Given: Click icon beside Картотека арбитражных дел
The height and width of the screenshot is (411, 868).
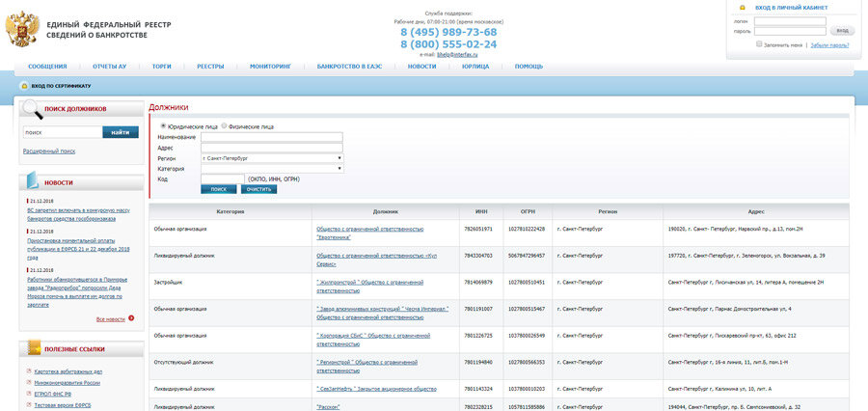Looking at the screenshot, I should point(28,371).
